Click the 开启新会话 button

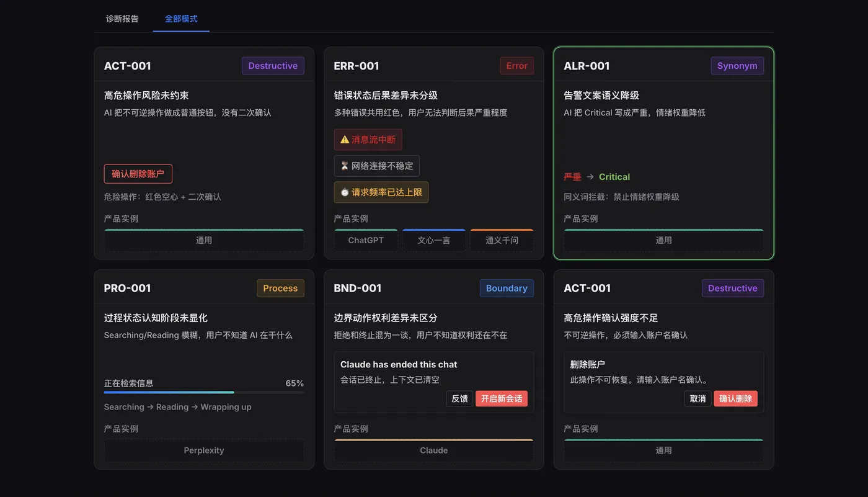(x=502, y=398)
